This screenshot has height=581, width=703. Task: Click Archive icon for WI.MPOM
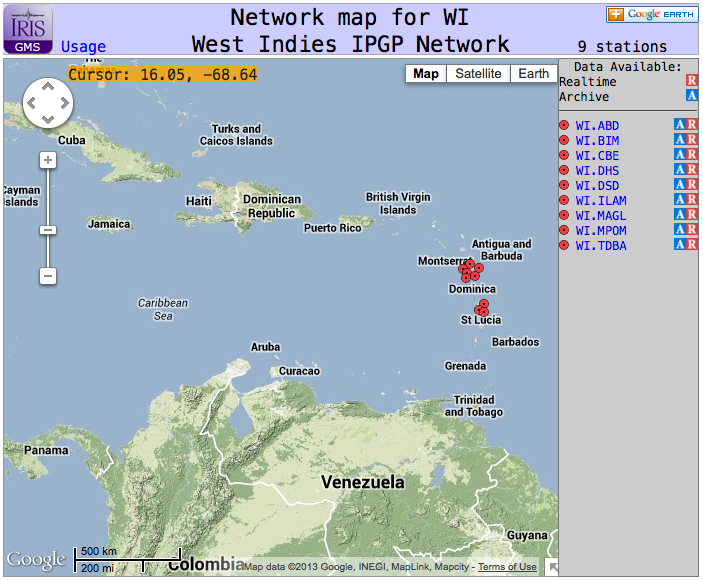click(x=680, y=230)
